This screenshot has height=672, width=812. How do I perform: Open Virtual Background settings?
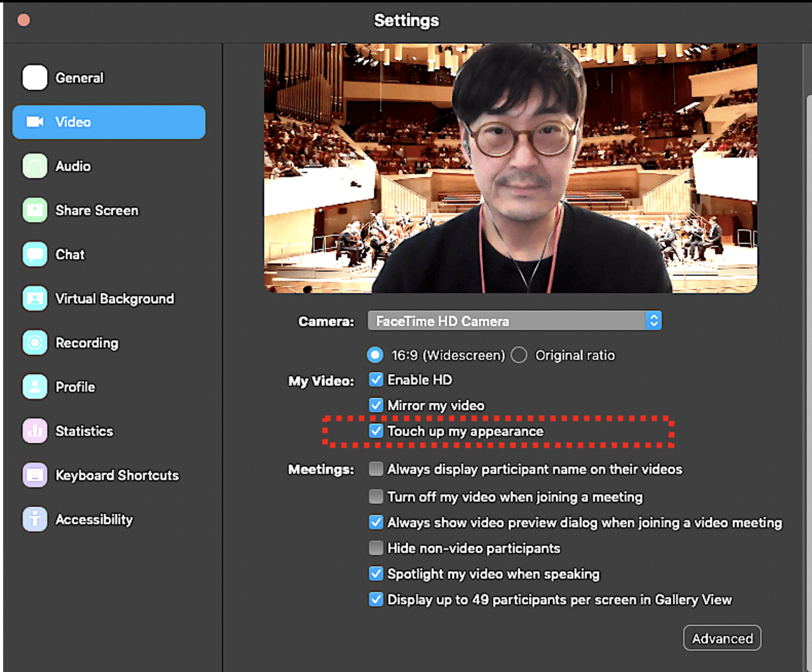(x=108, y=298)
